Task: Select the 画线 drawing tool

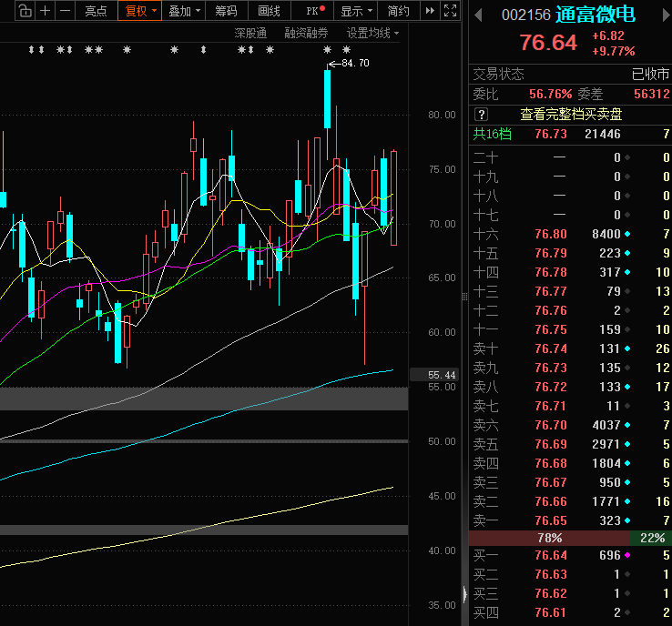Action: click(x=270, y=10)
